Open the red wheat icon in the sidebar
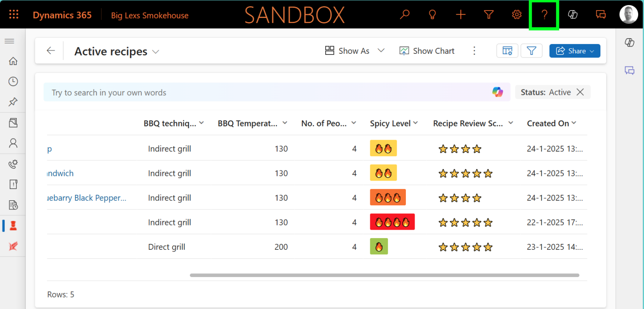This screenshot has width=644, height=309. coord(13,246)
